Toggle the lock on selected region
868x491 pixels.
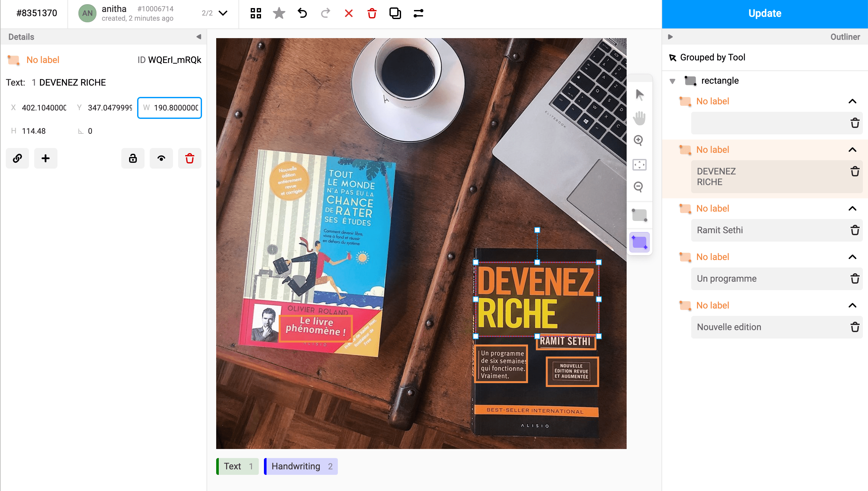click(133, 158)
